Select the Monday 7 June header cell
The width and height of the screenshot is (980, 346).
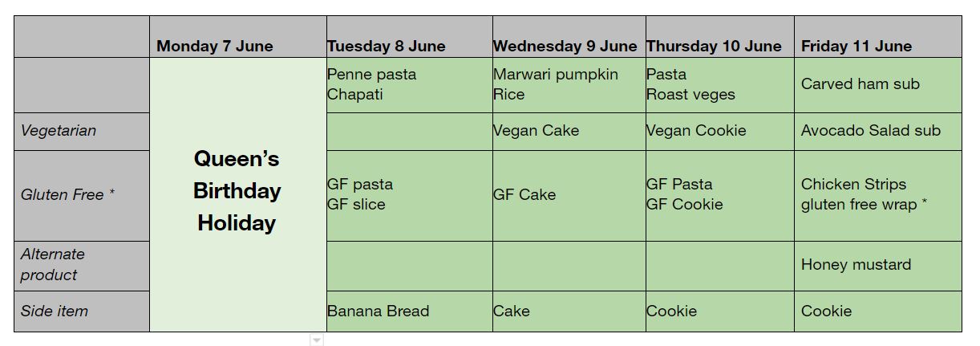(x=238, y=37)
